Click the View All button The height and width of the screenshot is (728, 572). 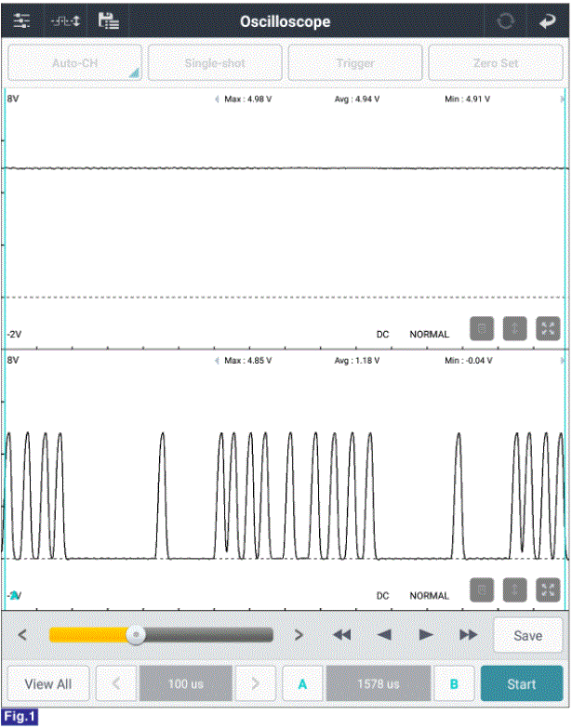pyautogui.click(x=48, y=684)
